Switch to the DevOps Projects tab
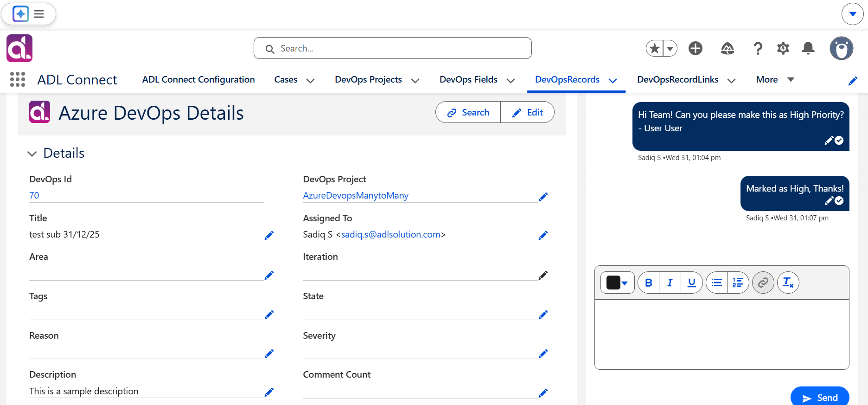Screen dimensions: 868x405 (368, 79)
